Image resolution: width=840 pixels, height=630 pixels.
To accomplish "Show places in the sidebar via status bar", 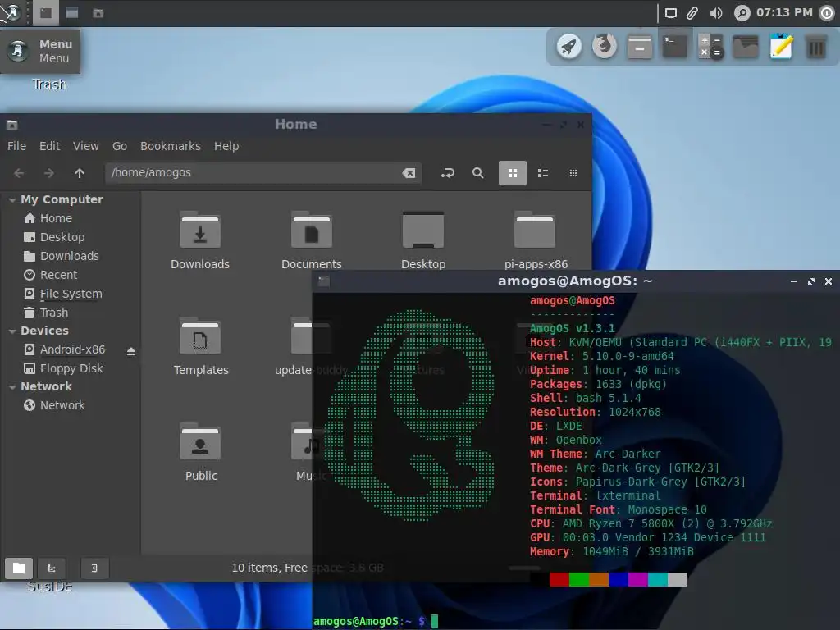I will 19,568.
